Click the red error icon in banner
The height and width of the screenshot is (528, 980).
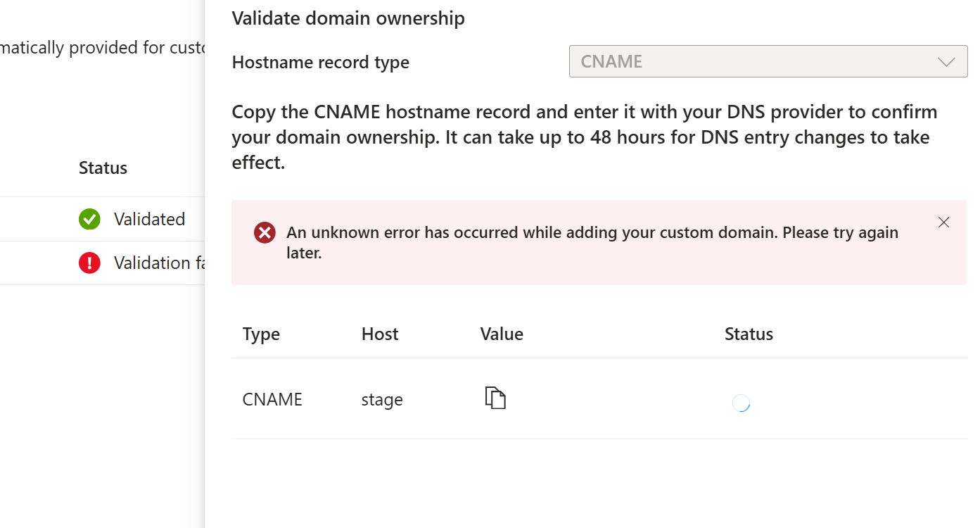point(265,232)
